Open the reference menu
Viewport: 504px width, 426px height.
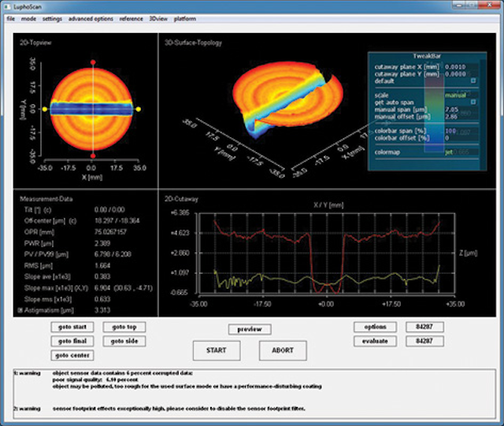tap(131, 19)
